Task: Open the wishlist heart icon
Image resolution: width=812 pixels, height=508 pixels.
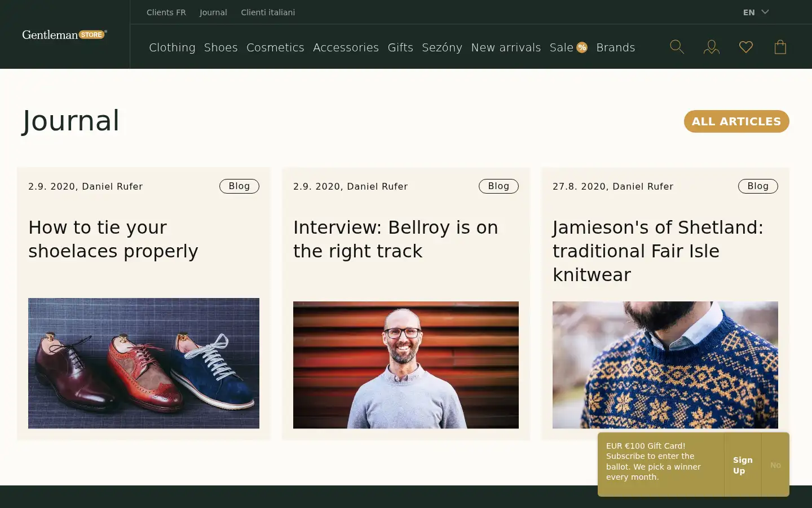Action: click(x=746, y=47)
